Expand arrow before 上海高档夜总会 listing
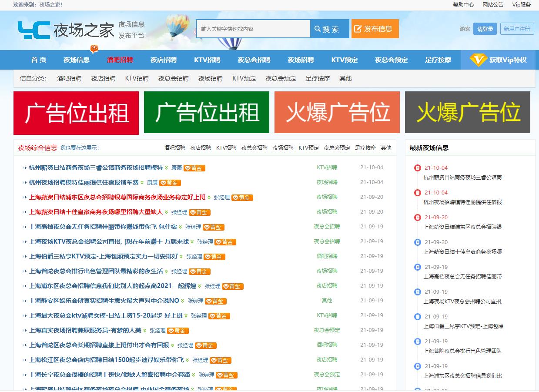 coord(24,227)
